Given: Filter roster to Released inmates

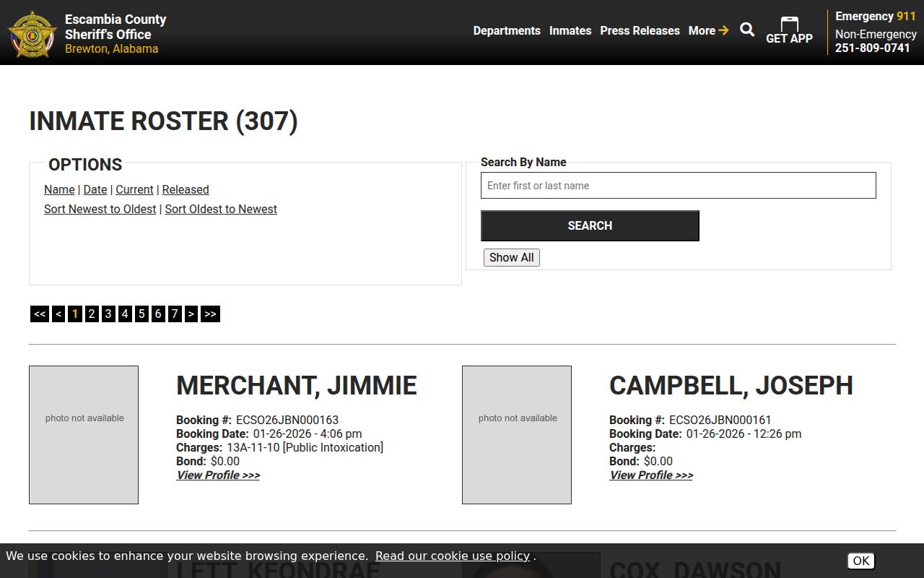Looking at the screenshot, I should pyautogui.click(x=186, y=189).
